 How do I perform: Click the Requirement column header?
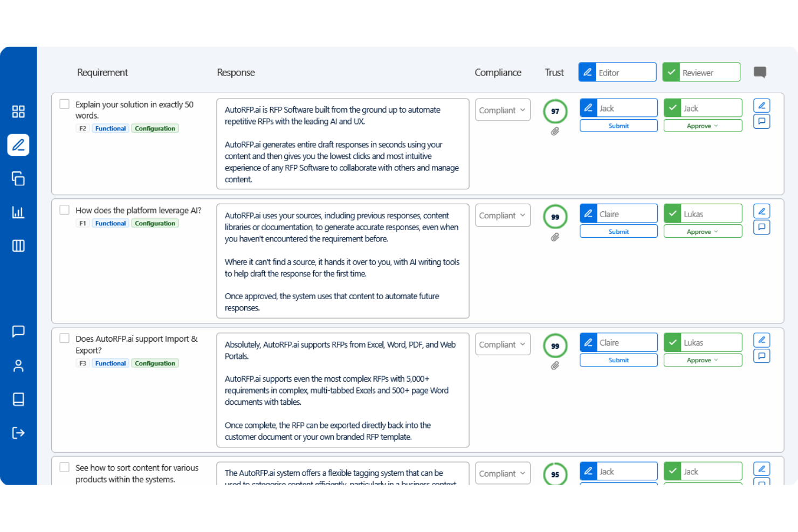pyautogui.click(x=102, y=73)
